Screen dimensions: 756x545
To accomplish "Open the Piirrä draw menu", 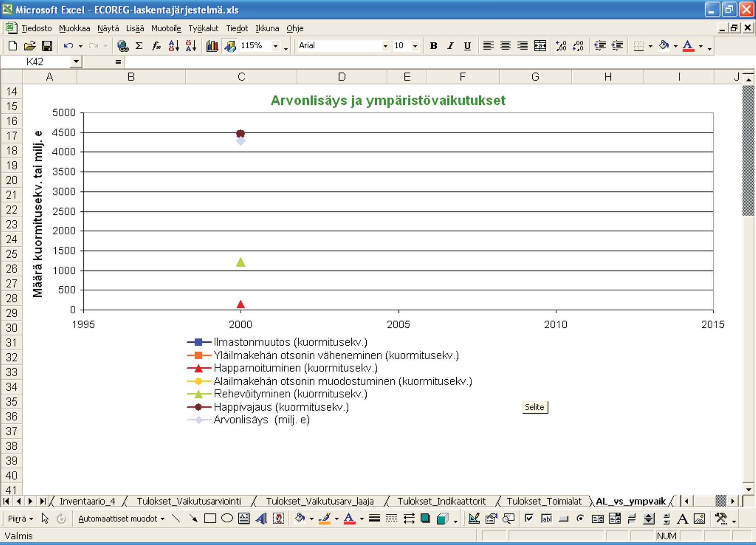I will [21, 519].
